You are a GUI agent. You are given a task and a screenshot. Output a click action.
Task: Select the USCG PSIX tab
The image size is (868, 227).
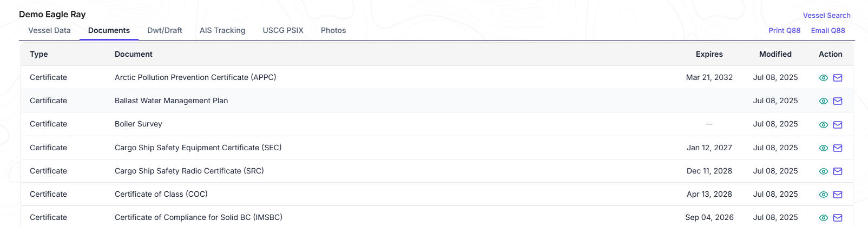[283, 30]
